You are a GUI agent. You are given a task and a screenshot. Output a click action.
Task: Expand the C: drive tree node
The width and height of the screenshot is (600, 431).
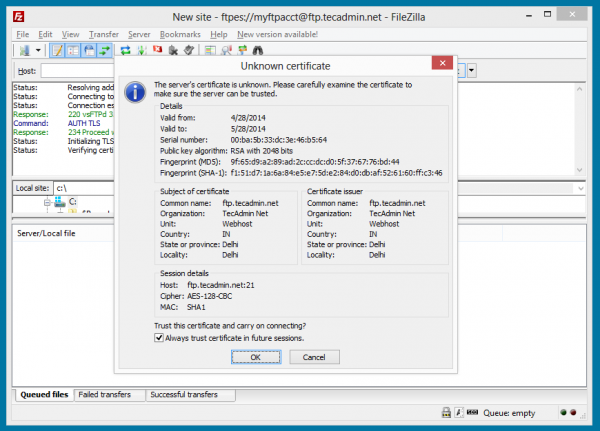[x=46, y=201]
